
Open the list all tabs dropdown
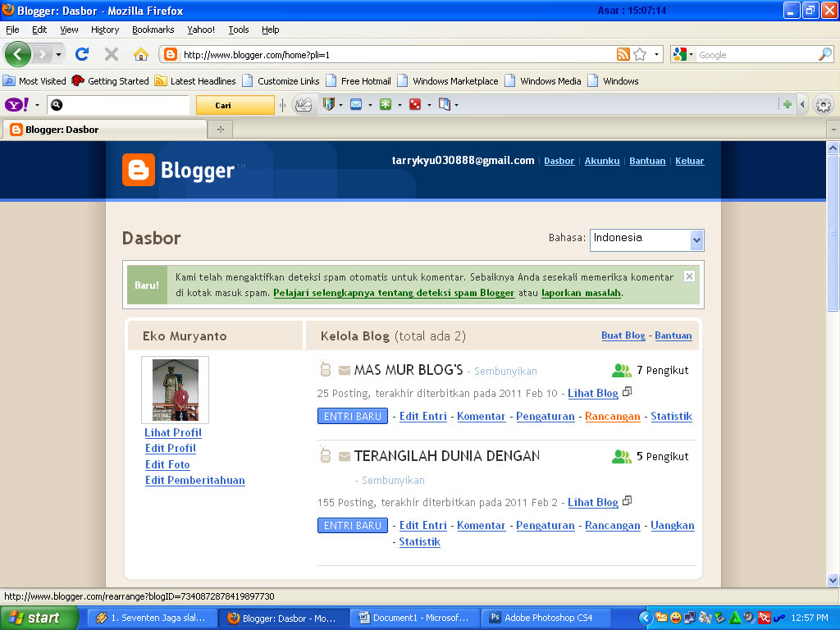click(x=833, y=129)
